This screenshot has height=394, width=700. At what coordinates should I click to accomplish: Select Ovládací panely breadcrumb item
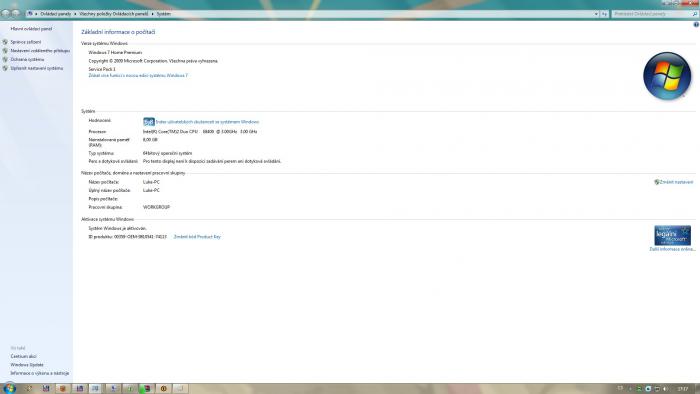[x=55, y=14]
